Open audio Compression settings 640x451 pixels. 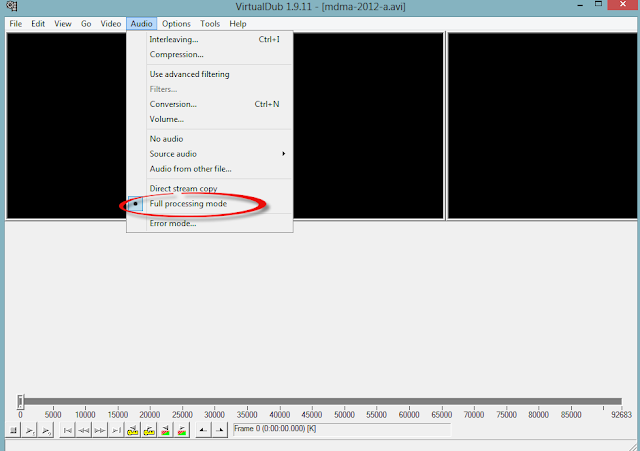pyautogui.click(x=210, y=54)
